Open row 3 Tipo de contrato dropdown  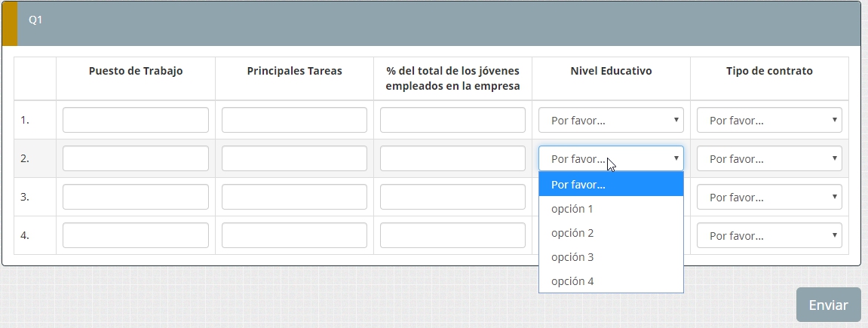(x=769, y=197)
